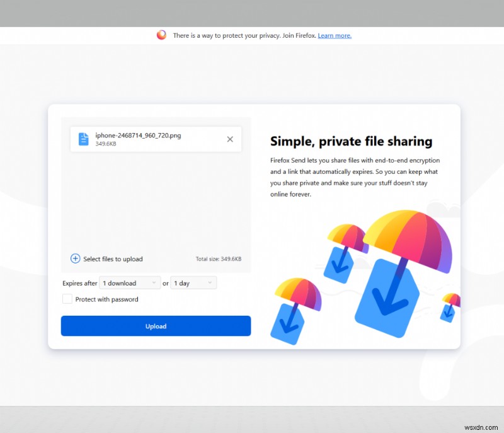
Task: Click the privacy banner message text
Action: click(246, 35)
